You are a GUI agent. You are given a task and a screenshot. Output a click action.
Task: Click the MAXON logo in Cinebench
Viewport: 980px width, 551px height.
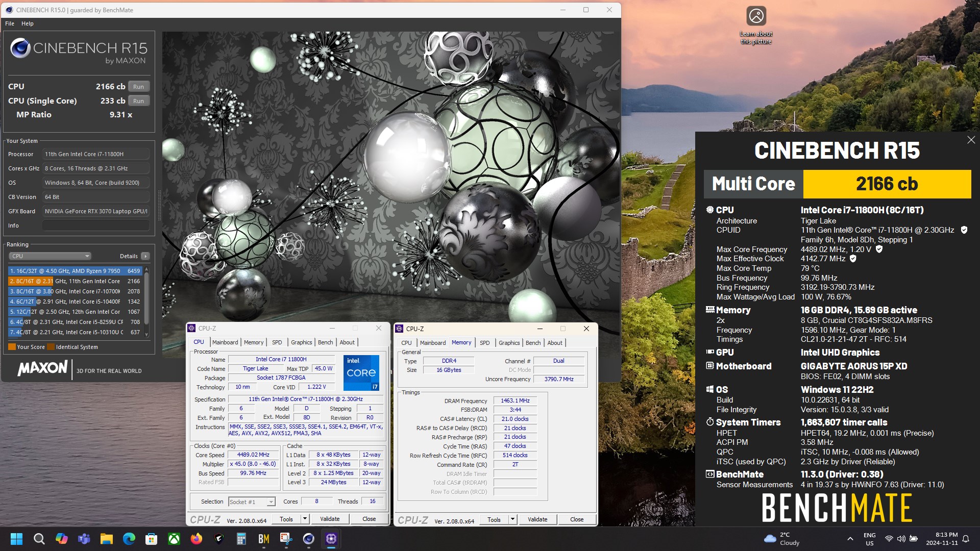(43, 368)
